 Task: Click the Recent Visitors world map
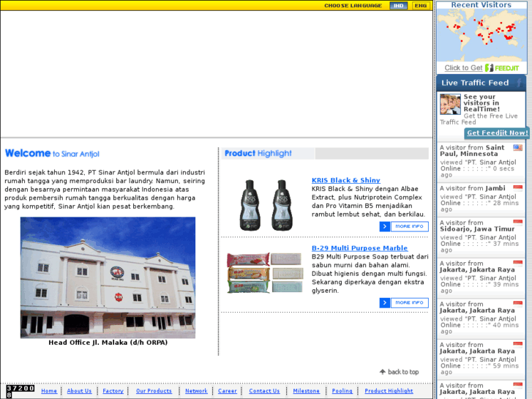point(482,35)
